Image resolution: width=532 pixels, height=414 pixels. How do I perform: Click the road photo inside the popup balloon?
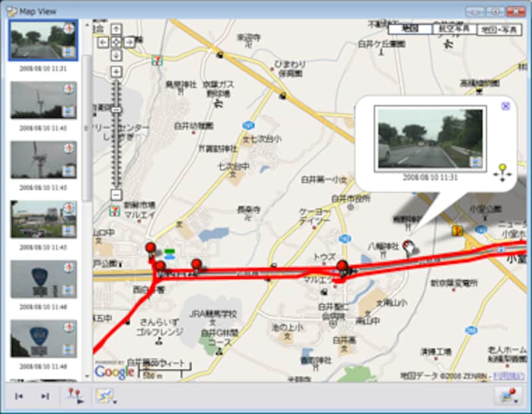(430, 138)
